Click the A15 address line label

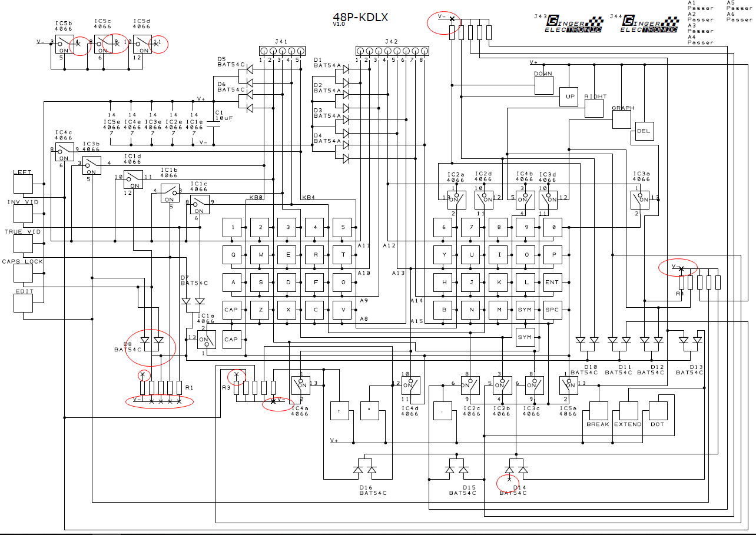click(416, 321)
